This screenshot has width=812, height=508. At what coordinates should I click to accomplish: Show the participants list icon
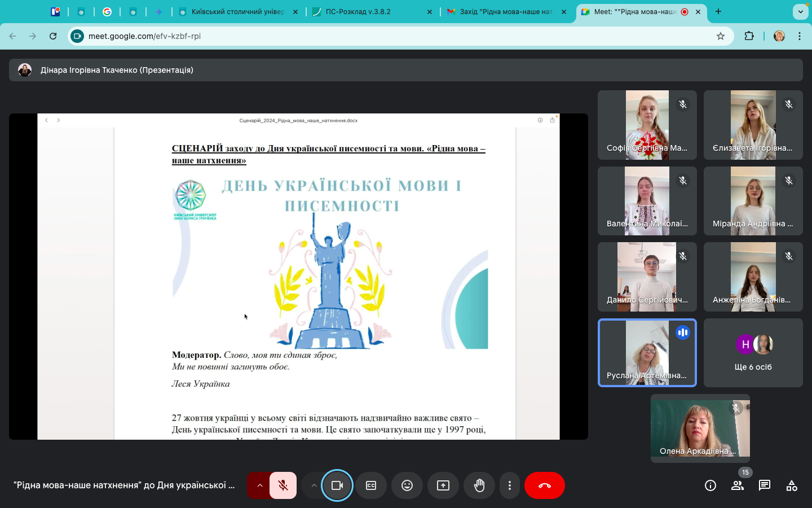point(738,485)
